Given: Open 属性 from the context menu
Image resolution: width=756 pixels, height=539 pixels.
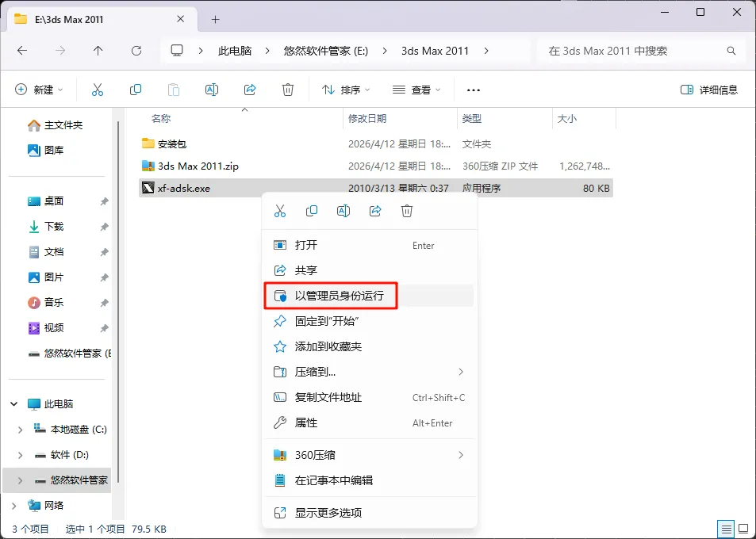Looking at the screenshot, I should [x=370, y=423].
